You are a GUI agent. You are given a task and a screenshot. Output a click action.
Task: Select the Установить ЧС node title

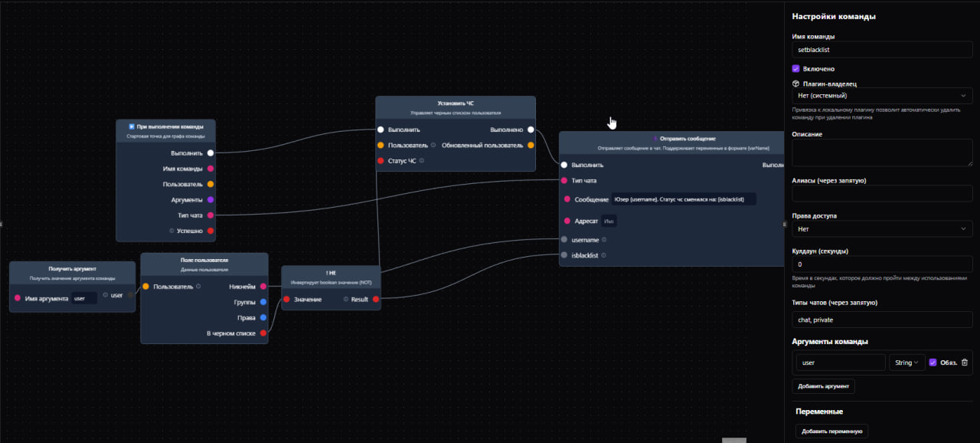(x=456, y=103)
